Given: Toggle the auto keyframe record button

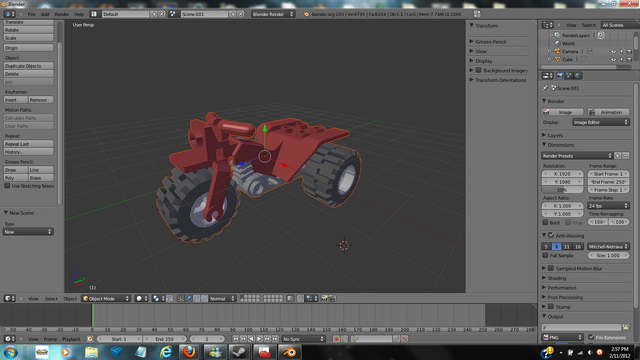Looking at the screenshot, I should pos(336,339).
